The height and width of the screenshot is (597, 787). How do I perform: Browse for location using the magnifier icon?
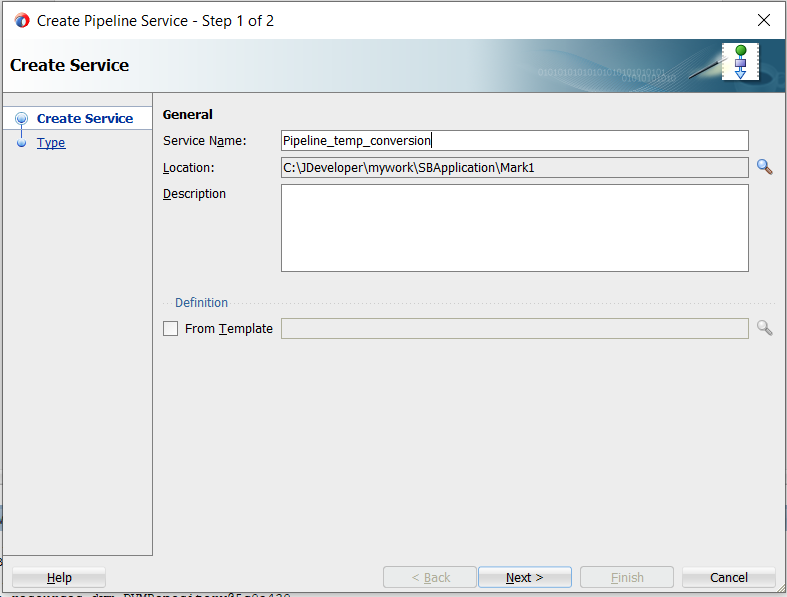764,167
